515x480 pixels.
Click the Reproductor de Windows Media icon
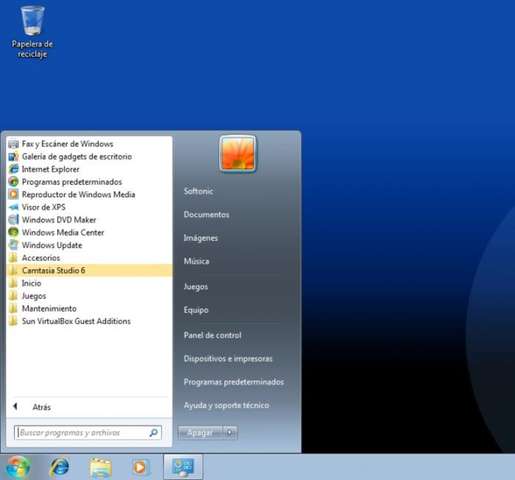point(14,195)
